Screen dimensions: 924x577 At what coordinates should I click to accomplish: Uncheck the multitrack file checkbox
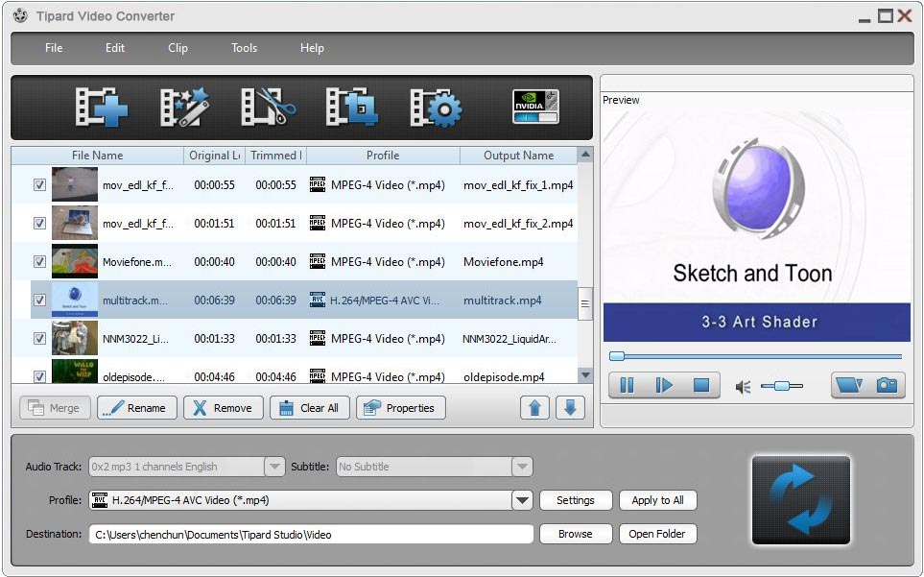40,300
